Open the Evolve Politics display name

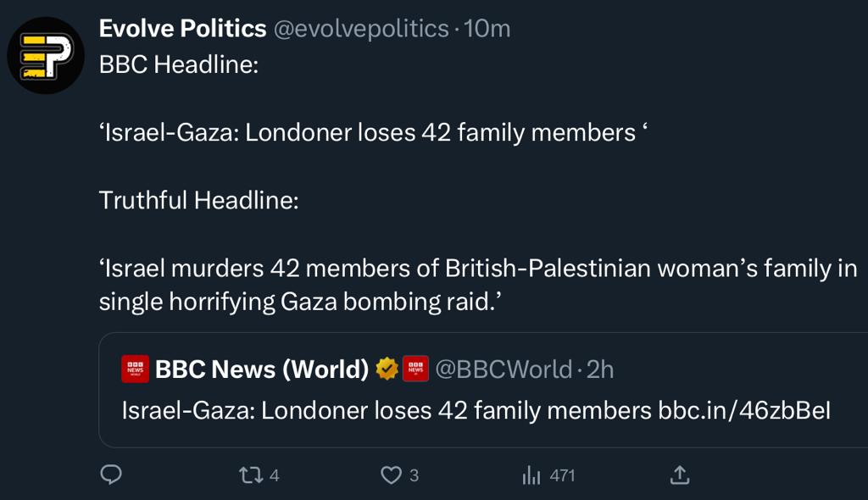click(x=182, y=29)
